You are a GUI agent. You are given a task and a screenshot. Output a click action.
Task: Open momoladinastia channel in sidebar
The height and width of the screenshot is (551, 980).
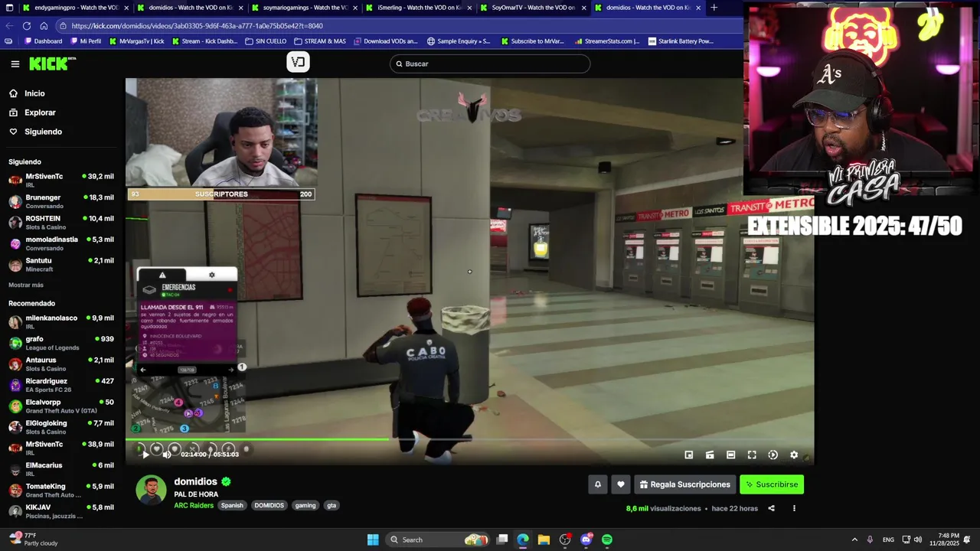click(x=61, y=243)
